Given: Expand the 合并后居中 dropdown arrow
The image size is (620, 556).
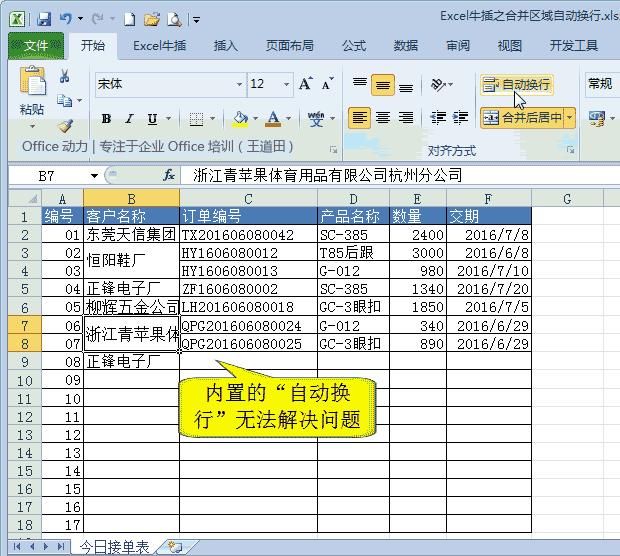Looking at the screenshot, I should pos(569,117).
